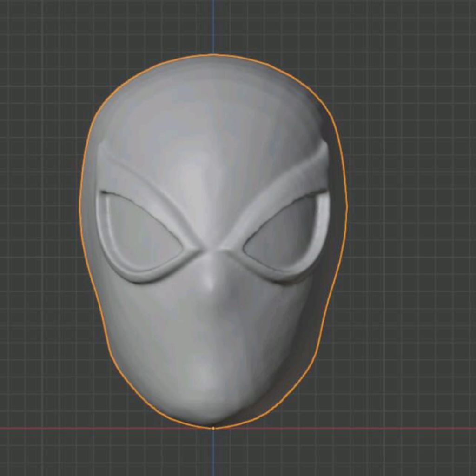Click the chin of the mask model
Screen dimensions: 476x476
[x=209, y=400]
